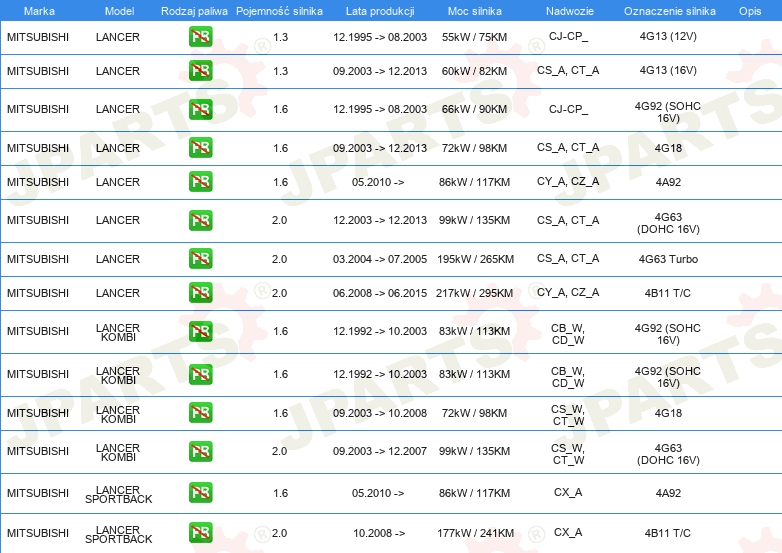Click the fuel icon in the LANCER 4G18 CS_A, CT_A row

[200, 148]
